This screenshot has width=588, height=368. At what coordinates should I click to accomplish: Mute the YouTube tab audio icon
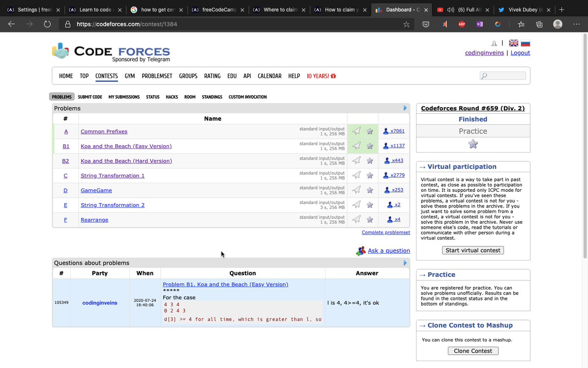450,10
